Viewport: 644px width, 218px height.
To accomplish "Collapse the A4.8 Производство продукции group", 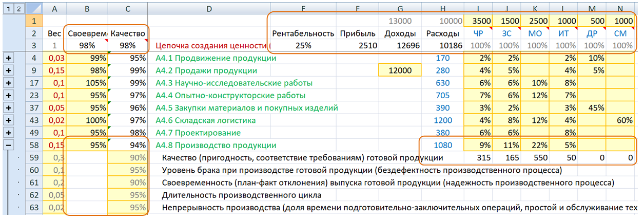I will click(x=9, y=146).
